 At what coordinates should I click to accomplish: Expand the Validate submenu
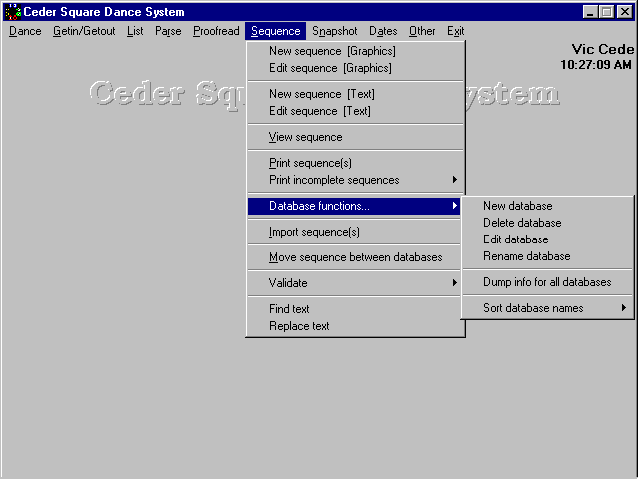[354, 283]
